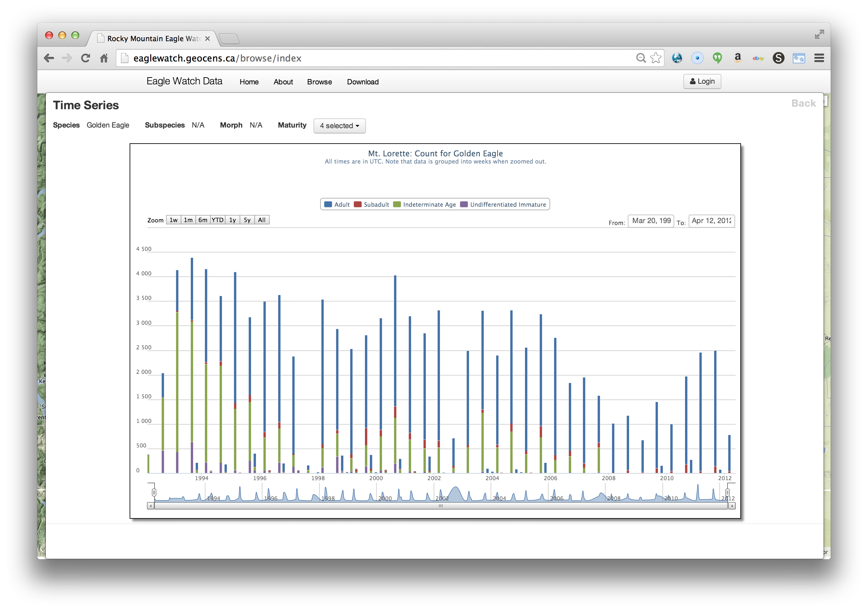The image size is (868, 611).
Task: Open the Download menu item
Action: (363, 82)
